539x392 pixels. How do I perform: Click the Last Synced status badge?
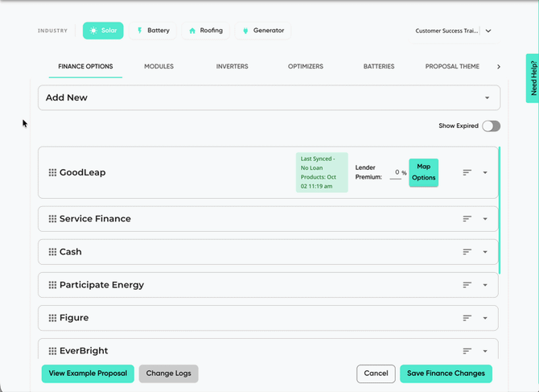tap(322, 172)
